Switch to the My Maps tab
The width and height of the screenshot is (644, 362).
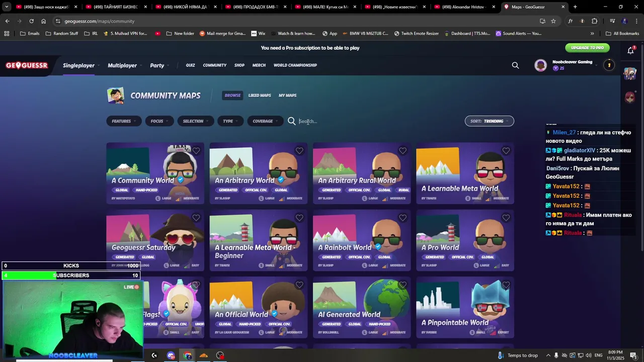tap(288, 96)
